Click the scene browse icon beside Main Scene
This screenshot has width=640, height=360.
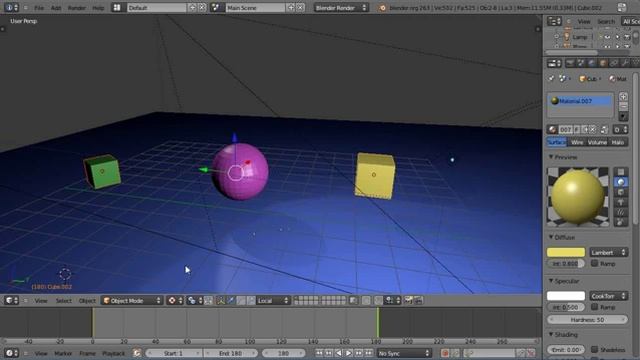tap(216, 7)
